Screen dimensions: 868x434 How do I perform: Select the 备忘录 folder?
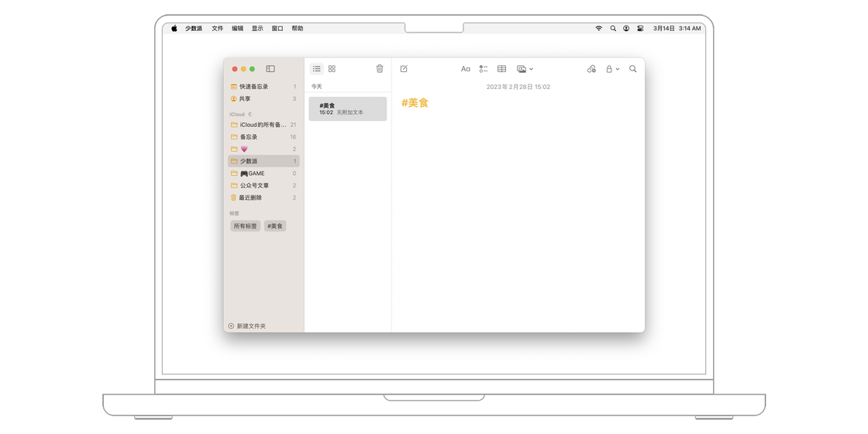click(x=263, y=136)
